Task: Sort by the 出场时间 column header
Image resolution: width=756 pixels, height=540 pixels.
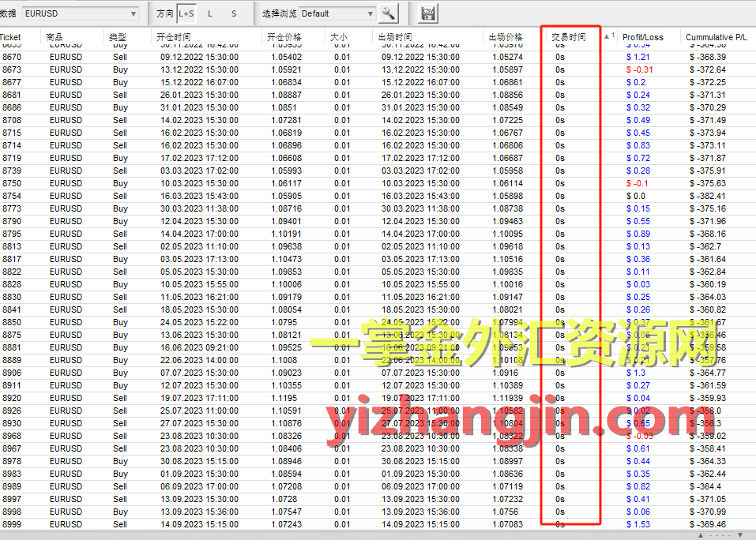Action: pos(395,37)
